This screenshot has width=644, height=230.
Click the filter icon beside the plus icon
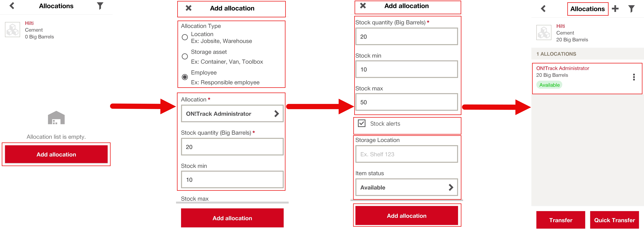pos(631,9)
